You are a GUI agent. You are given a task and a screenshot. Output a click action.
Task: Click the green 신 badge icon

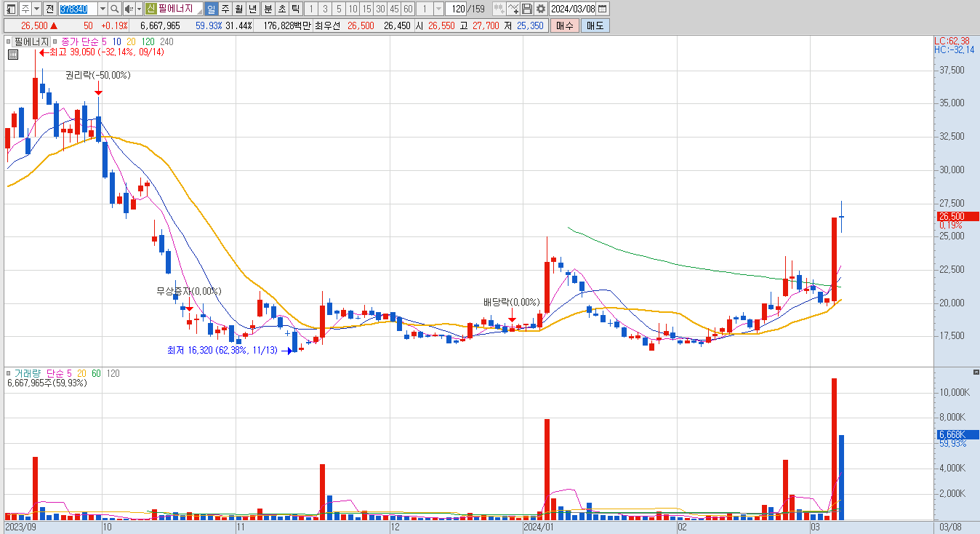pyautogui.click(x=150, y=9)
